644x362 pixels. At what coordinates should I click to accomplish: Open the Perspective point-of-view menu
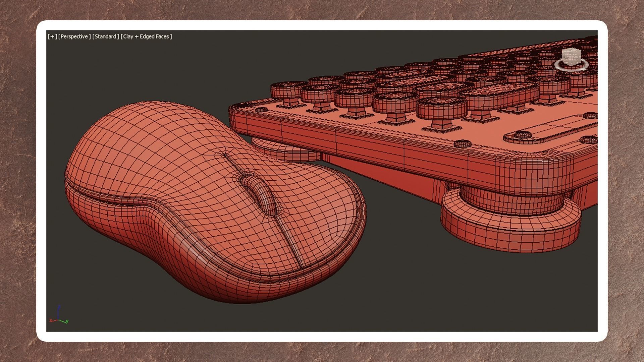coord(74,37)
